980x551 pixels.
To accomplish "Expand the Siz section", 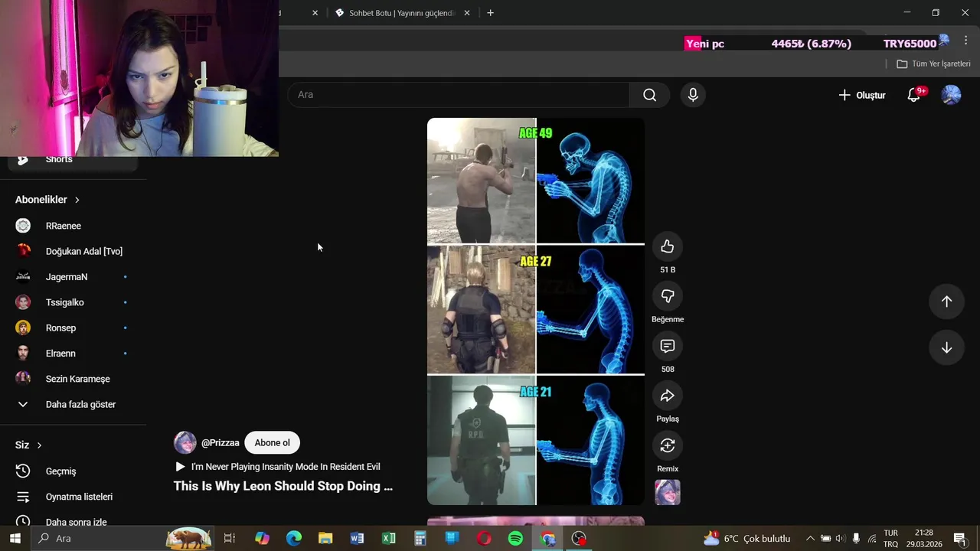I will tap(28, 445).
